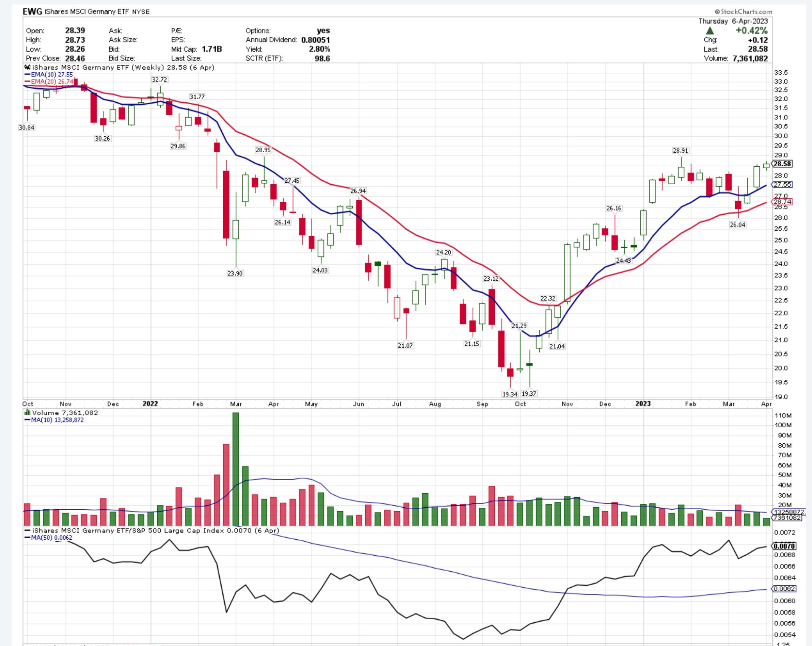
Task: Click the Annual Dividend value 0.80051
Action: [x=316, y=40]
